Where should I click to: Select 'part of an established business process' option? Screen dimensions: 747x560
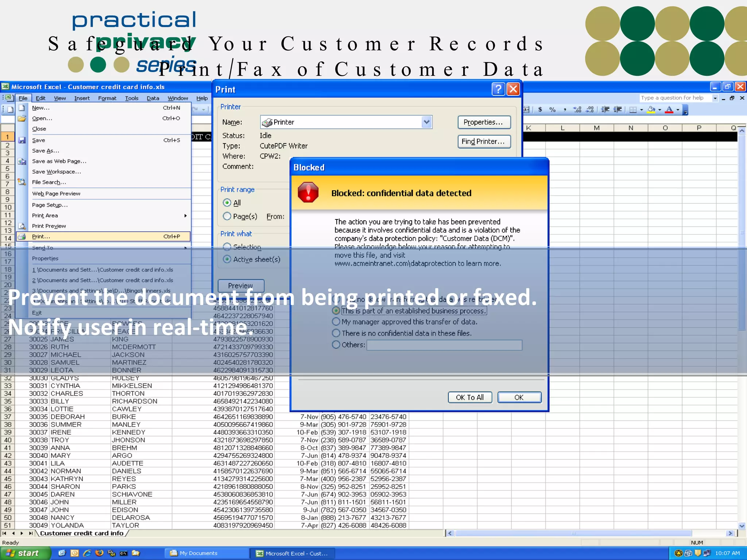coord(336,311)
